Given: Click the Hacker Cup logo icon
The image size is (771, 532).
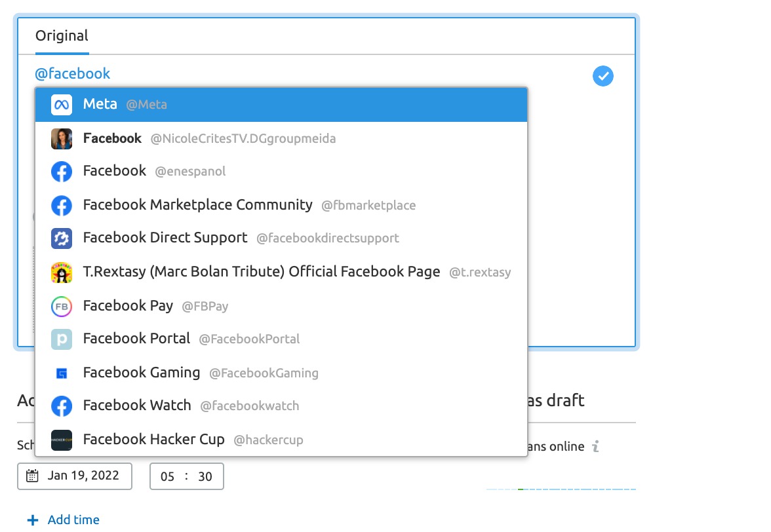Looking at the screenshot, I should pyautogui.click(x=62, y=440).
